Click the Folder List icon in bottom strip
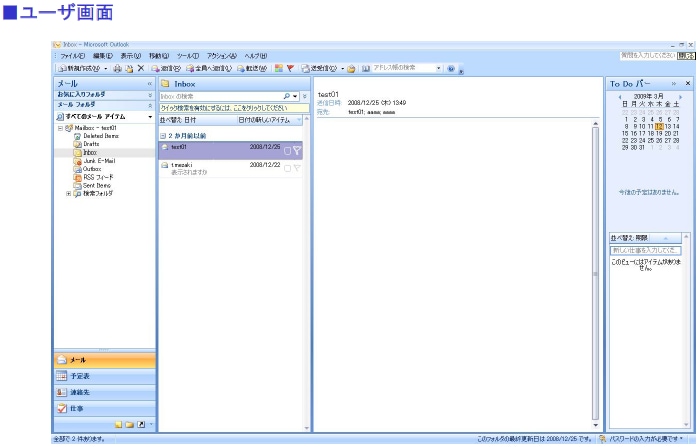700x447 pixels. tap(129, 424)
